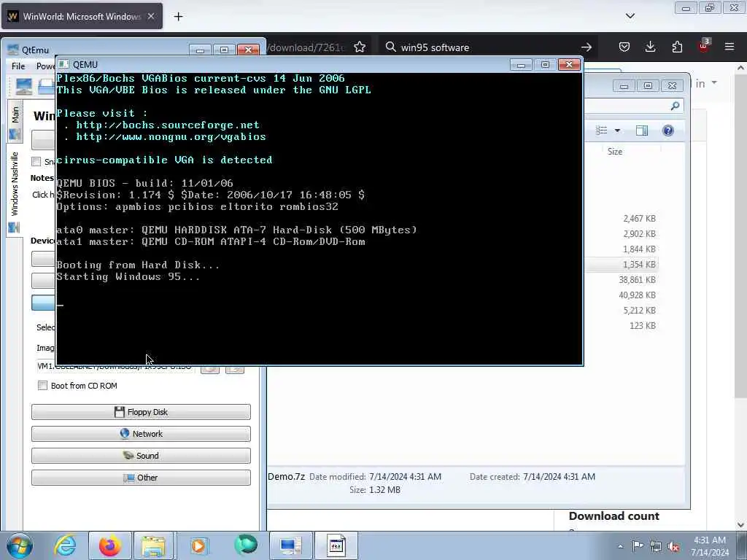747x560 pixels.
Task: Select the file sized 123 KB
Action: 643,325
